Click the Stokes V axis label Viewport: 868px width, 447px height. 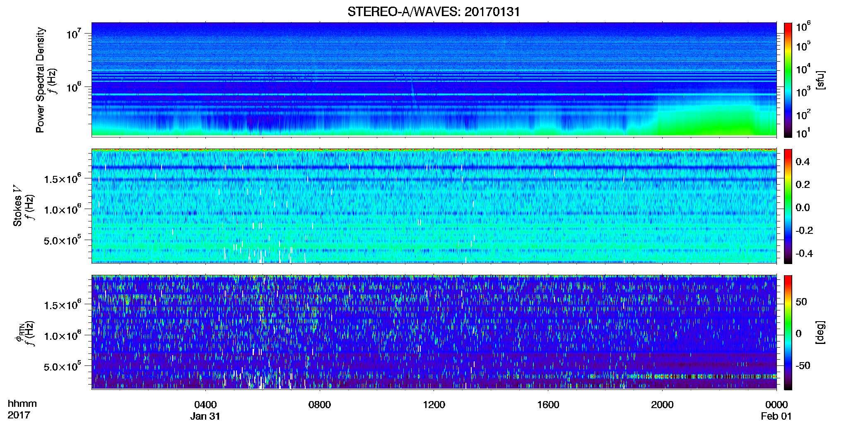click(x=17, y=206)
